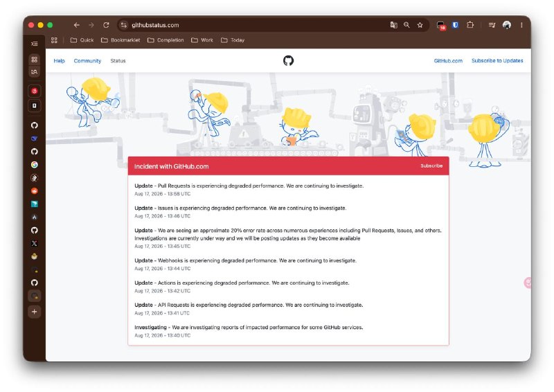Open the Help link

pyautogui.click(x=60, y=61)
